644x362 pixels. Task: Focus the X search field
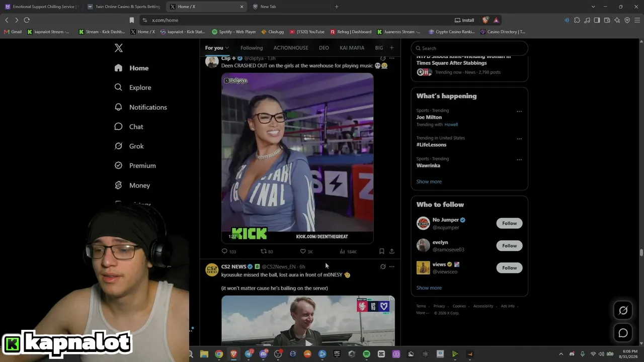[x=469, y=48]
